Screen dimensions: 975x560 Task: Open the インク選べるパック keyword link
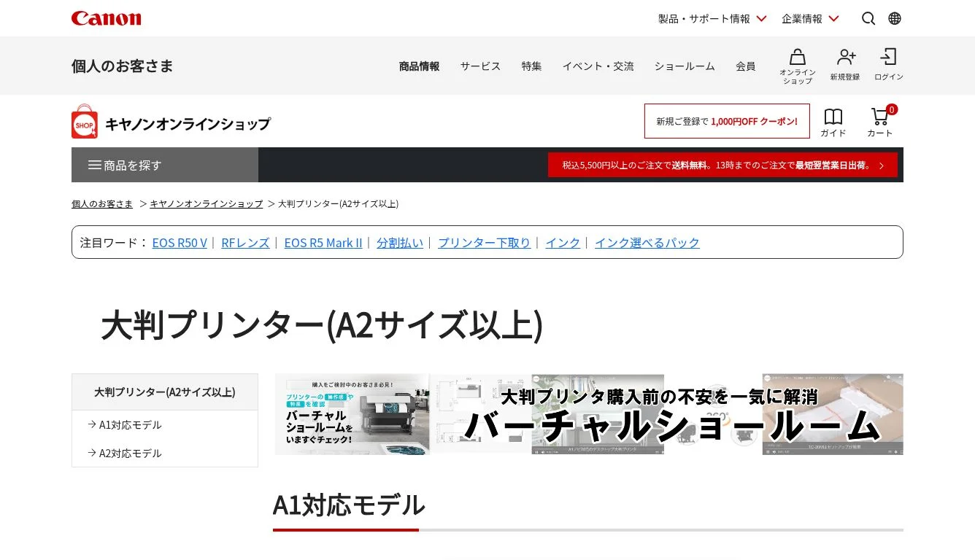[647, 243]
